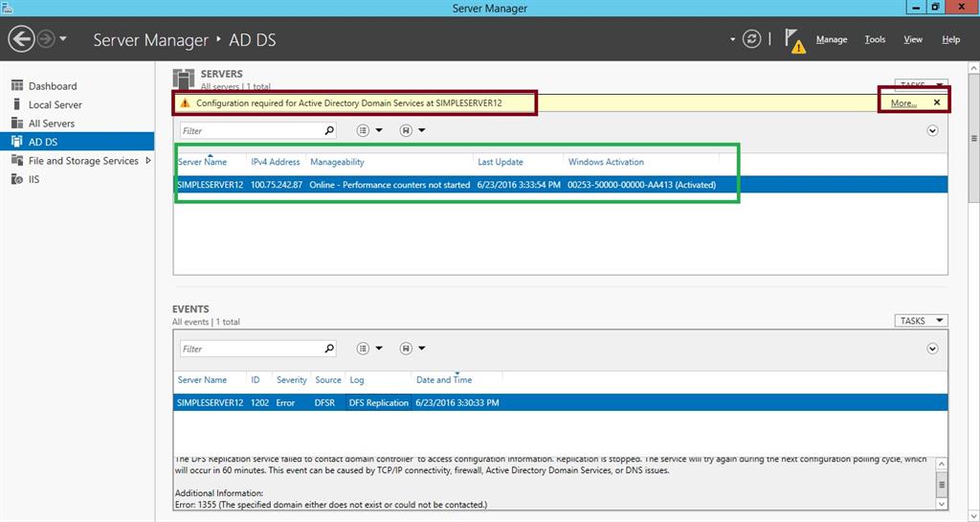The height and width of the screenshot is (522, 980).
Task: Select the 100.75.242.87 IP address cell
Action: [x=277, y=185]
